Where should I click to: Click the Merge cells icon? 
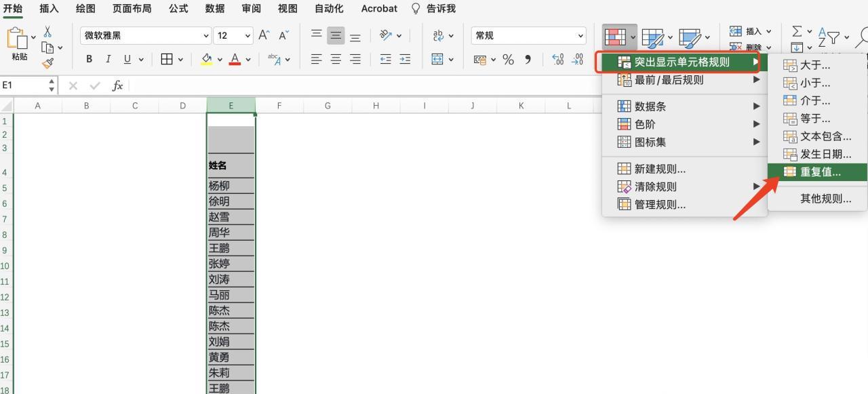pyautogui.click(x=437, y=59)
